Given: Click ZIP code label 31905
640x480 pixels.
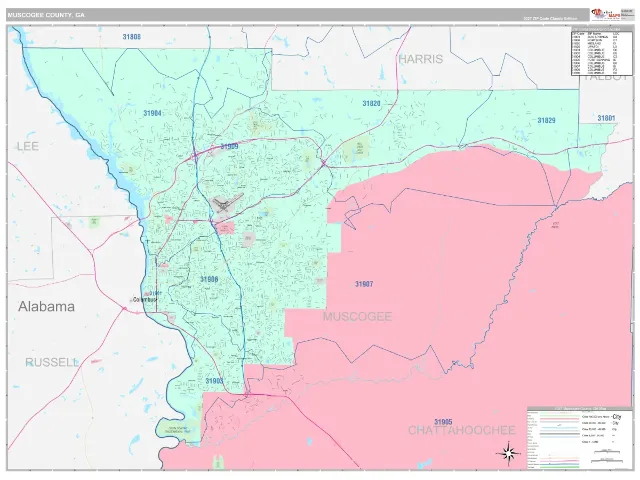Looking at the screenshot, I should (443, 422).
